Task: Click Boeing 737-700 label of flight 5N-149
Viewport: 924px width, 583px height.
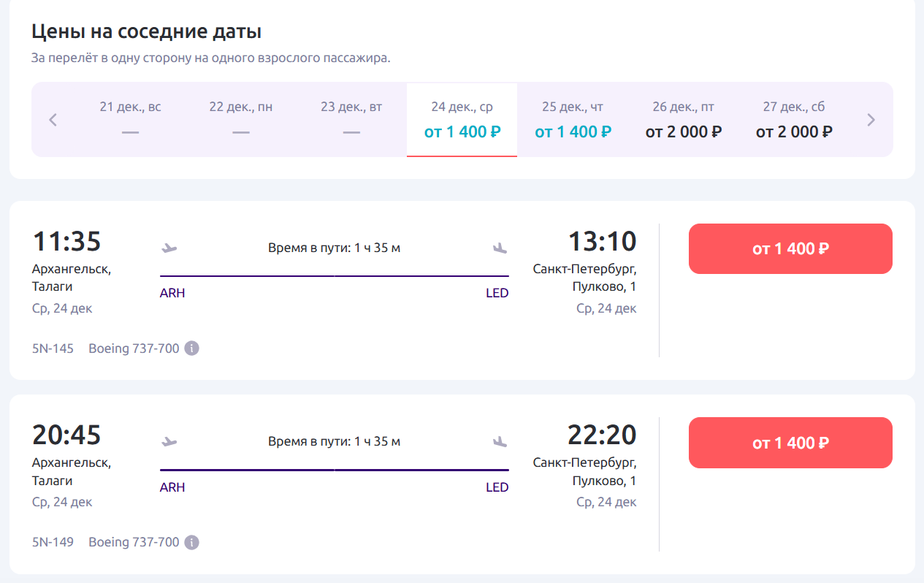Action: click(134, 543)
